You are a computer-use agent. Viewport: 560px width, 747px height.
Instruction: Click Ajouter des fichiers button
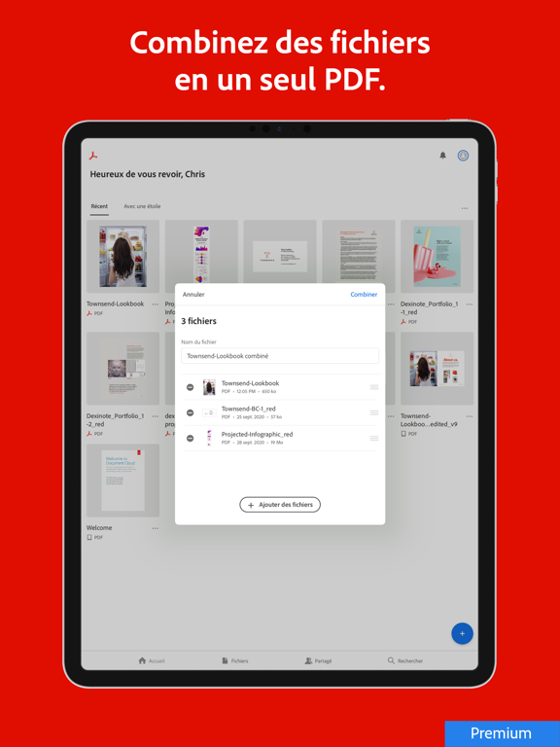(x=280, y=505)
